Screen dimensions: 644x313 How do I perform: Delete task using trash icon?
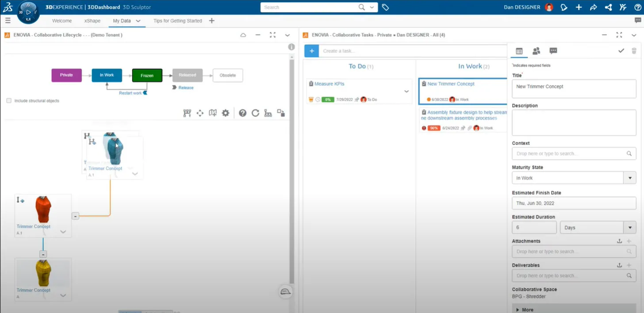click(x=634, y=51)
